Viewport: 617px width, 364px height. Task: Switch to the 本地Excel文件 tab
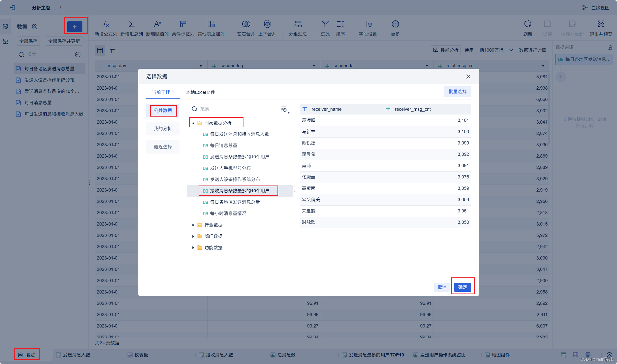200,92
